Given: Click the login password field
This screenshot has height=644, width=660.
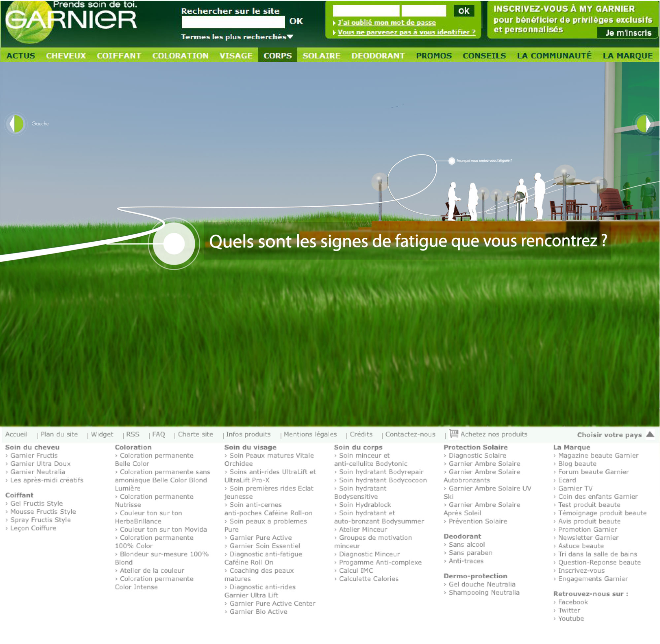Looking at the screenshot, I should tap(424, 11).
